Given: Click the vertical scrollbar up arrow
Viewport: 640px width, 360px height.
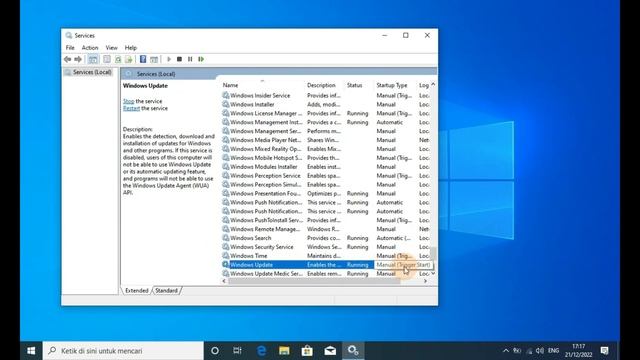Looking at the screenshot, I should [x=433, y=84].
